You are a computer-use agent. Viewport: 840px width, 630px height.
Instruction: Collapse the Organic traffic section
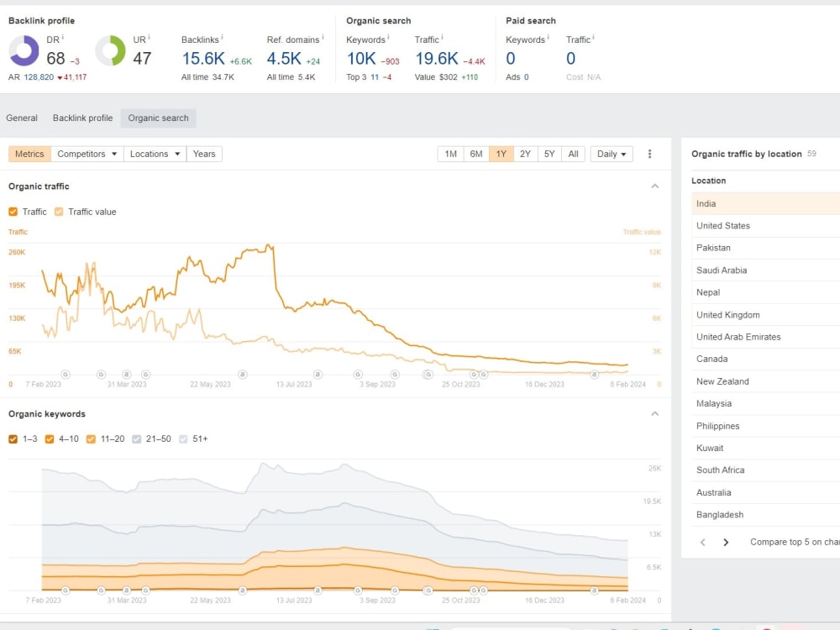(654, 186)
